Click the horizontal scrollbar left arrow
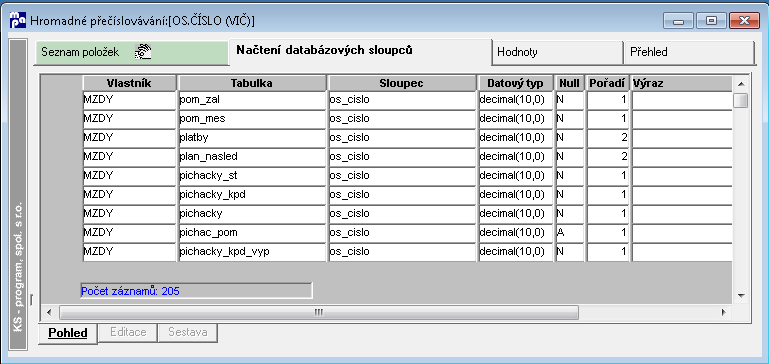Viewport: 769px width, 364px height. 49,312
